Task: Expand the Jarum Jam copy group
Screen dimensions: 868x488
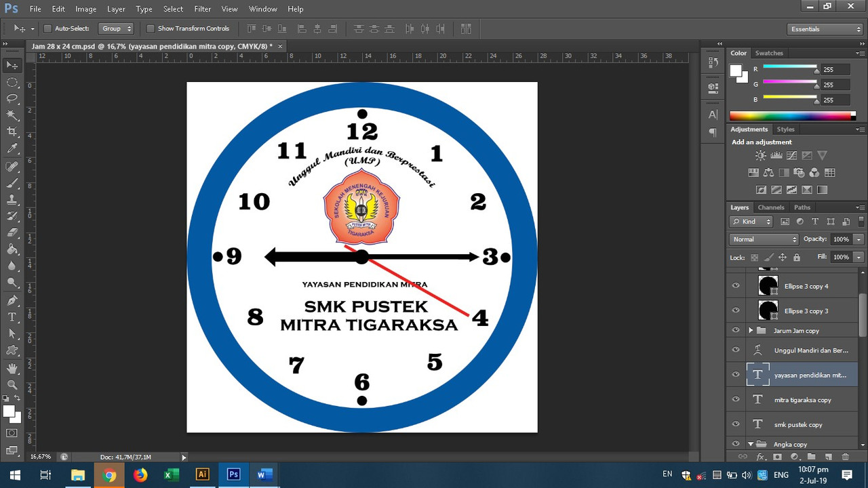Action: 751,330
